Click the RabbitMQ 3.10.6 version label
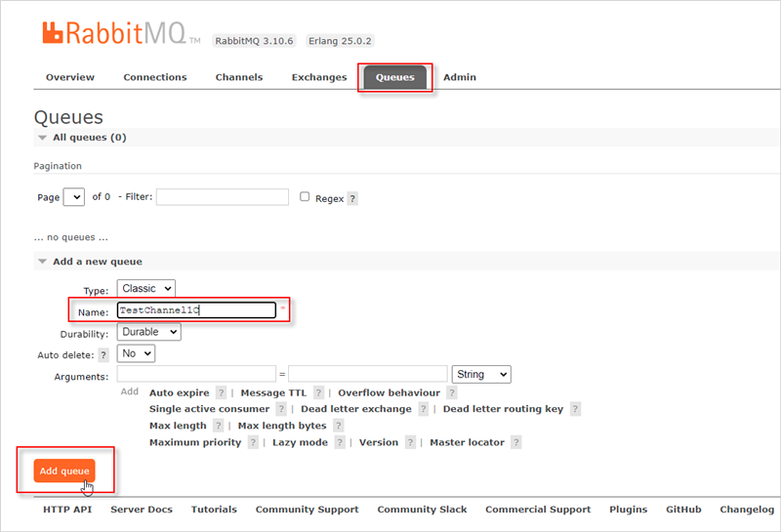The width and height of the screenshot is (781, 532). click(254, 41)
